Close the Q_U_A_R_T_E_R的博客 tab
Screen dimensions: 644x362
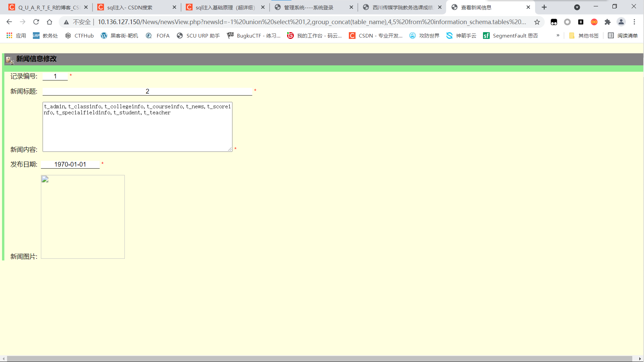tap(86, 7)
